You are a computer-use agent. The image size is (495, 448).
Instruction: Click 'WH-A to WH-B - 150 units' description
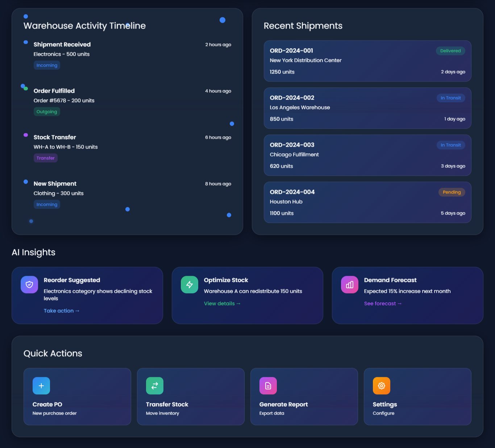pyautogui.click(x=66, y=147)
